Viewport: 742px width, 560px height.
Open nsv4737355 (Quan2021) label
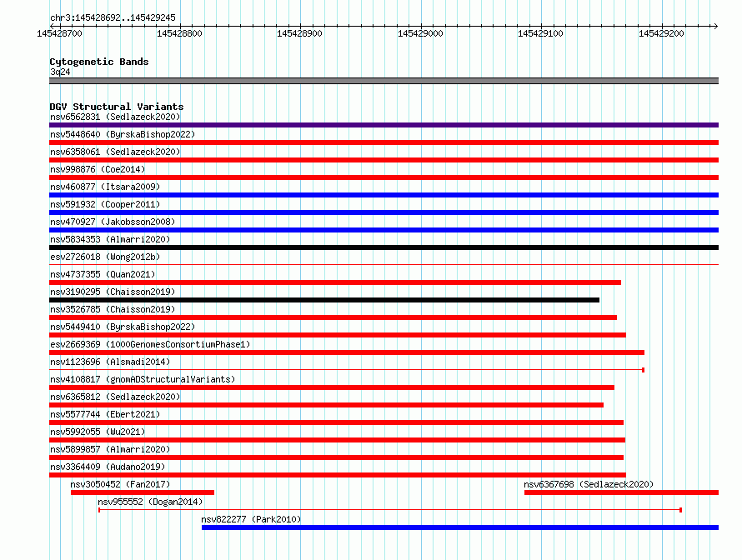point(103,274)
